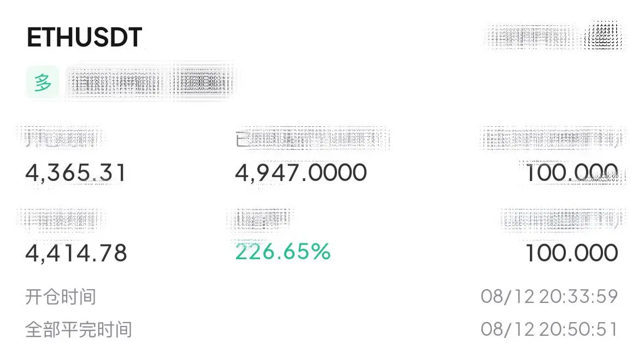Select the 4,365.31 price value
This screenshot has width=644, height=350.
[x=75, y=173]
